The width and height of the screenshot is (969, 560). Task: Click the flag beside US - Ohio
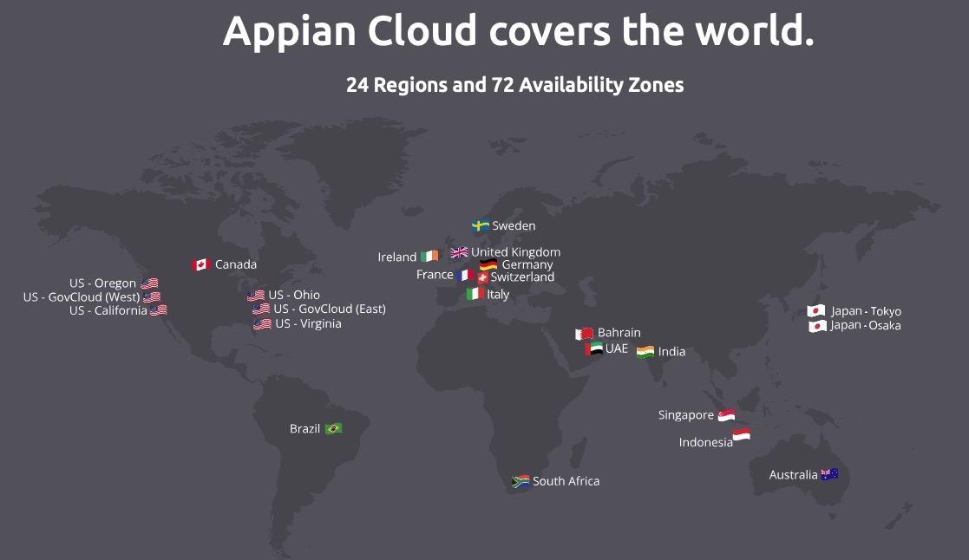pos(256,296)
